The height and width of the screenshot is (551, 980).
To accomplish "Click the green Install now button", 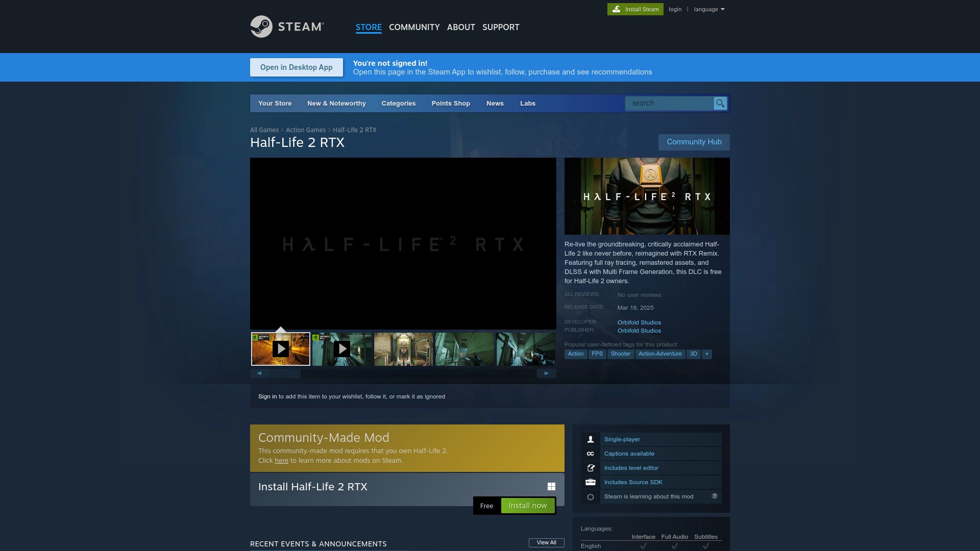I will [528, 506].
